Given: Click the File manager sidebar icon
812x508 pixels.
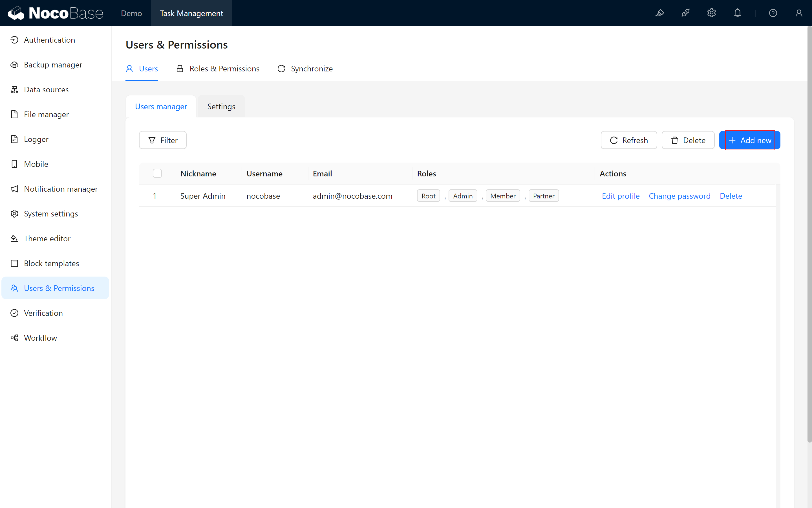Looking at the screenshot, I should 14,115.
